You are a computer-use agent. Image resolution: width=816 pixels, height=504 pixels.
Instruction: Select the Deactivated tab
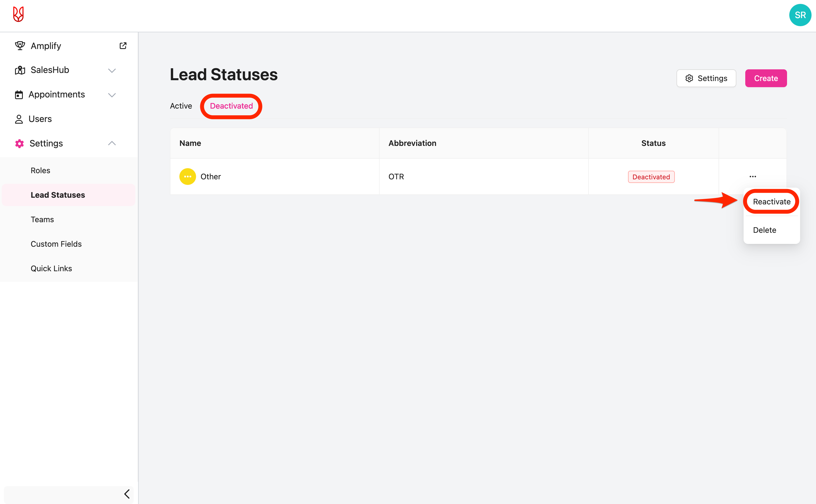[x=231, y=106]
